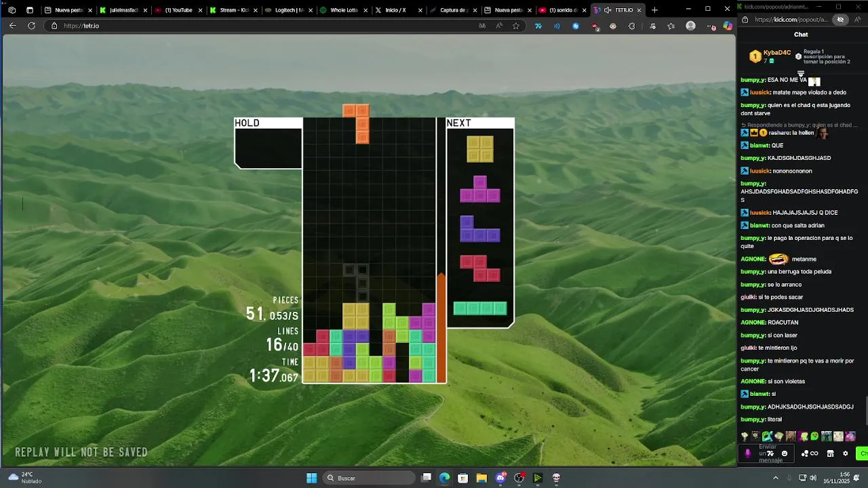Click the last pink emote in quick row
Viewport: 868px width, 488px height.
point(850,436)
